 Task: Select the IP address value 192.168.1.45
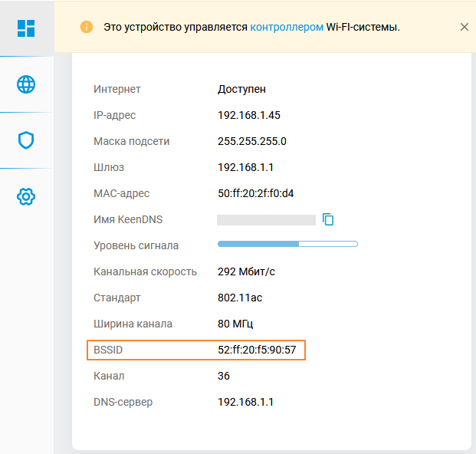coord(249,115)
